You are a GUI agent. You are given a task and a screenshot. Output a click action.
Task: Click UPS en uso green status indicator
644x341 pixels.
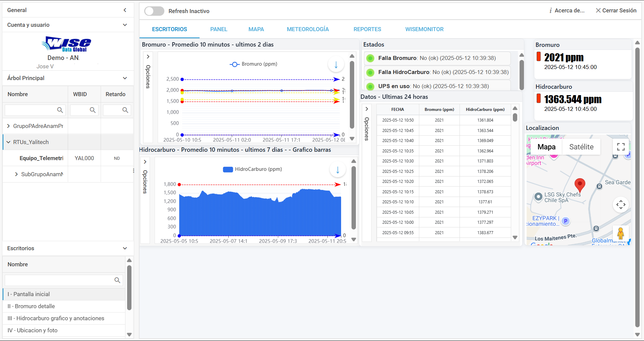[x=370, y=86]
